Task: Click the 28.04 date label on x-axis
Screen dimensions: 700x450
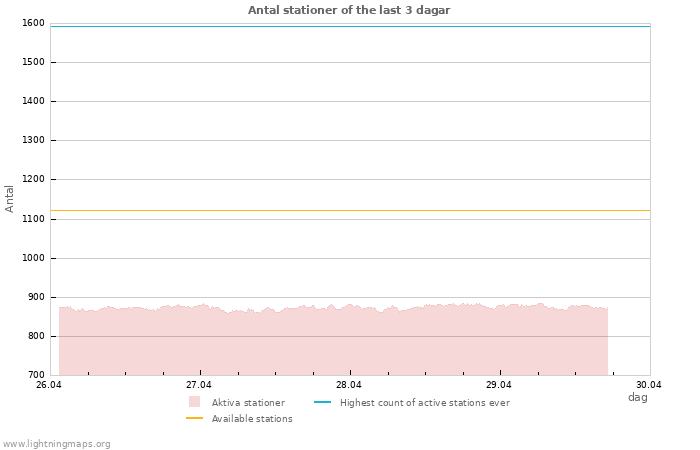Action: coord(349,385)
